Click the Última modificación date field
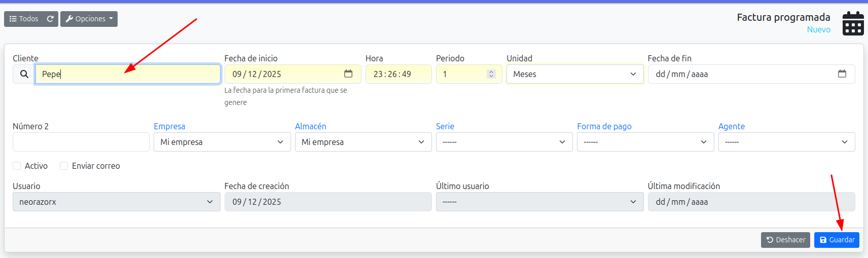The image size is (868, 258). point(751,202)
